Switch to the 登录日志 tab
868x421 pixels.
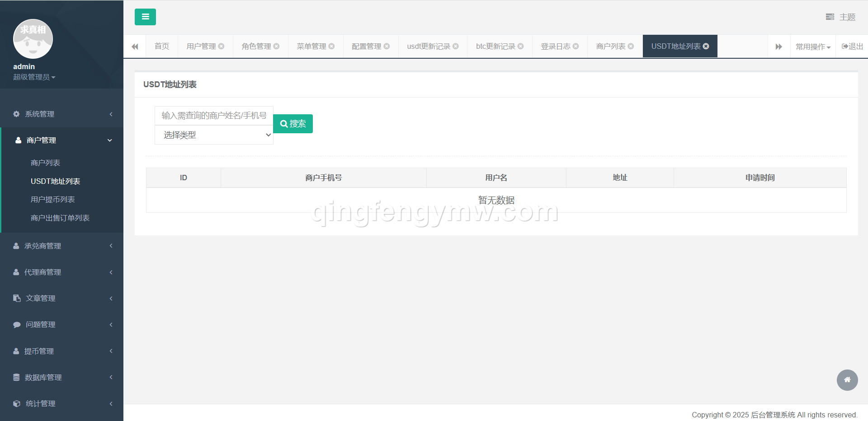click(556, 46)
